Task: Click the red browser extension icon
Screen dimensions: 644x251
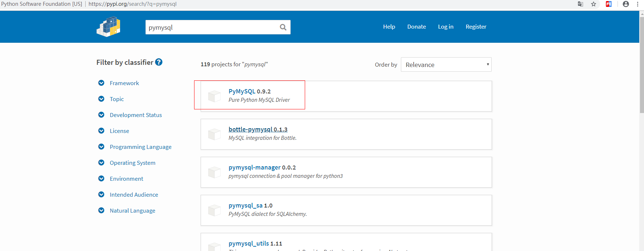Action: [x=609, y=4]
